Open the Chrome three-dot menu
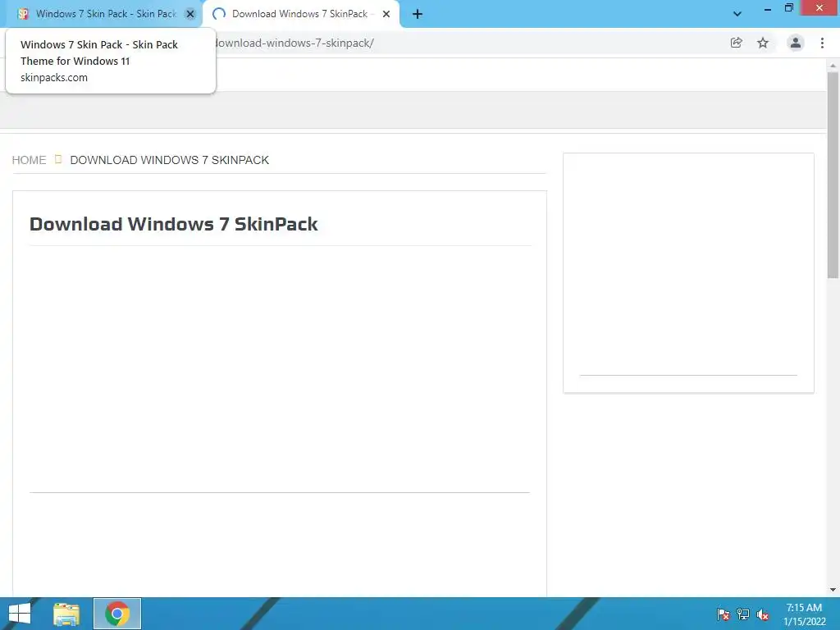The height and width of the screenshot is (630, 840). [822, 43]
